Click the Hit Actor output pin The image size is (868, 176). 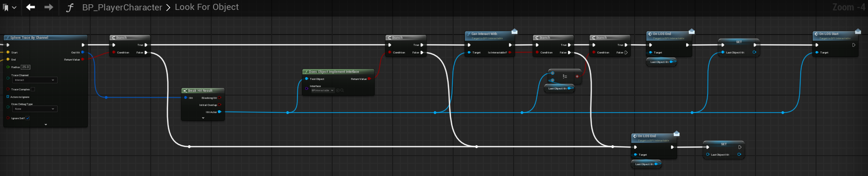[219, 112]
